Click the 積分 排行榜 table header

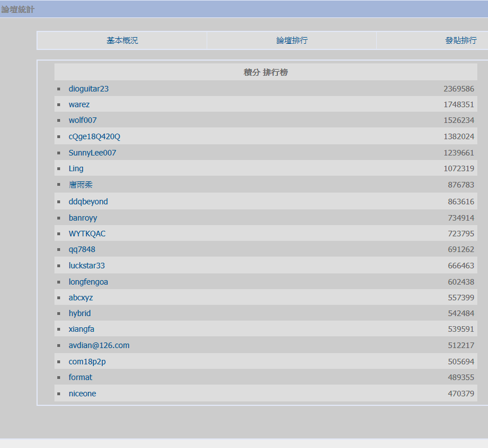[266, 72]
